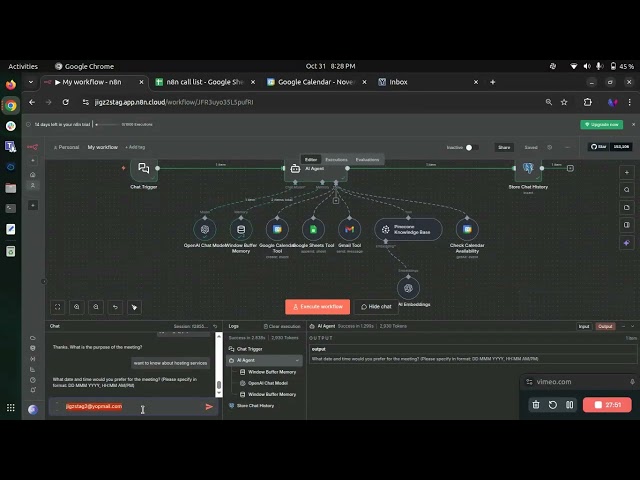Image resolution: width=640 pixels, height=480 pixels.
Task: Focus the chat message input field
Action: [131, 407]
